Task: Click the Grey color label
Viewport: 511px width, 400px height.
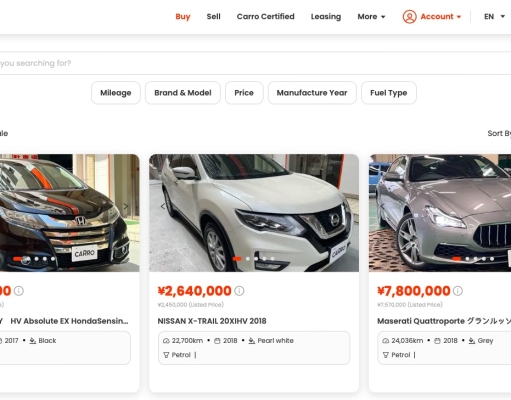Action: pyautogui.click(x=485, y=341)
